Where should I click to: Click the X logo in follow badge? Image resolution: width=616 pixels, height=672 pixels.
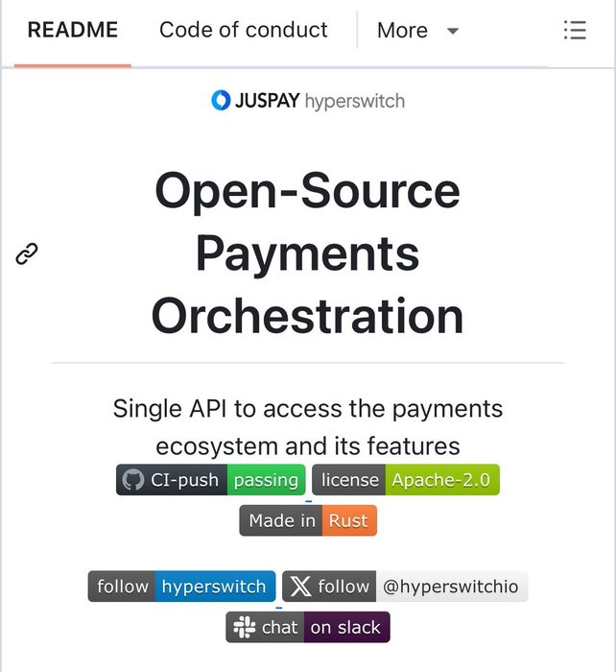click(x=300, y=586)
